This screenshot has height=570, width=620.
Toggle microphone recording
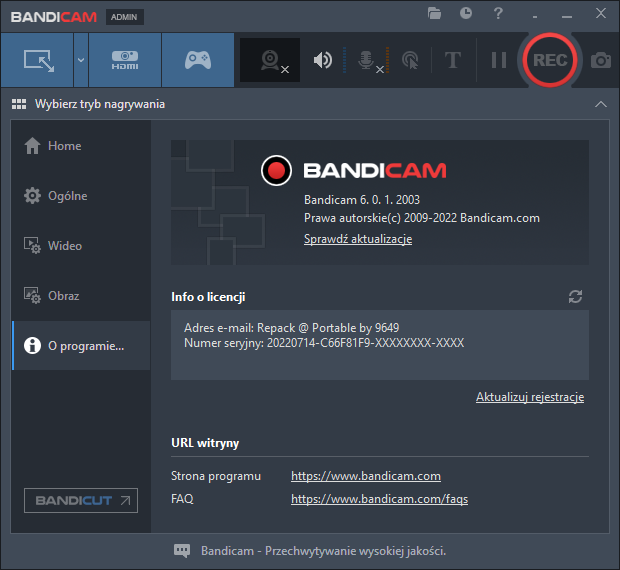pyautogui.click(x=370, y=61)
